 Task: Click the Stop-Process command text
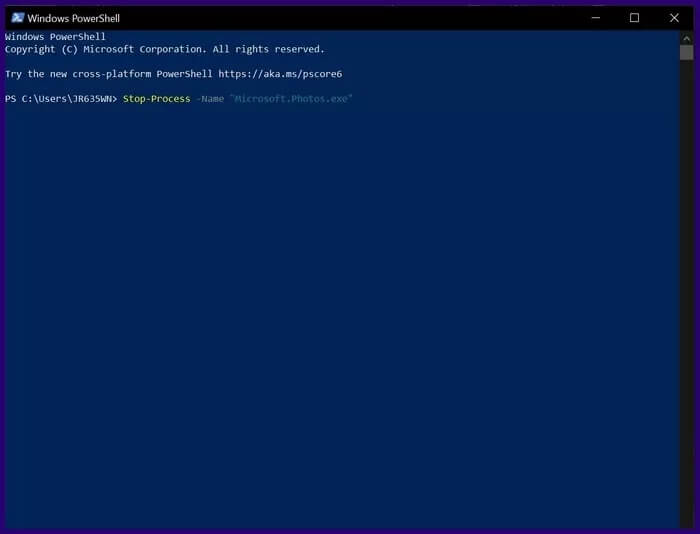(157, 99)
